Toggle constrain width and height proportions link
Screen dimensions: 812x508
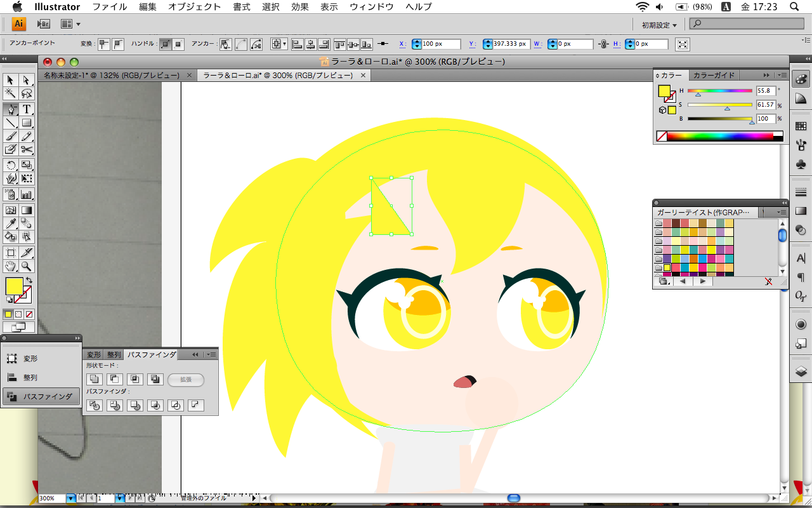[603, 44]
